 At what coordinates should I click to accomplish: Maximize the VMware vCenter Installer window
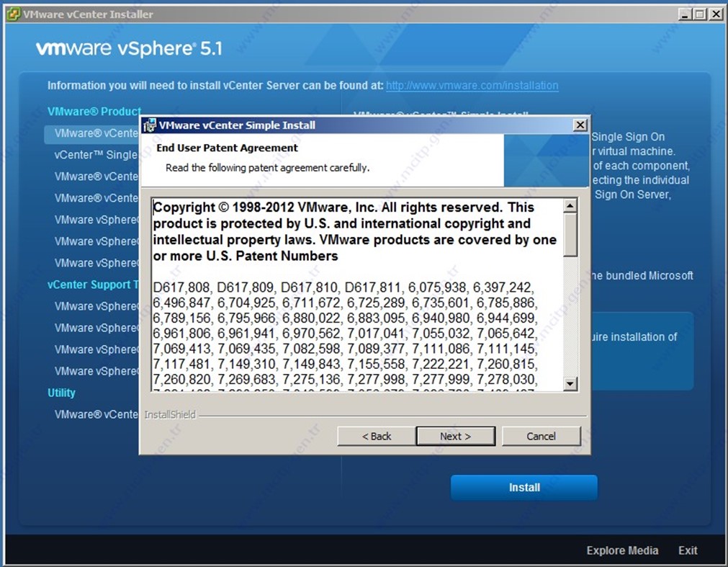(x=699, y=14)
